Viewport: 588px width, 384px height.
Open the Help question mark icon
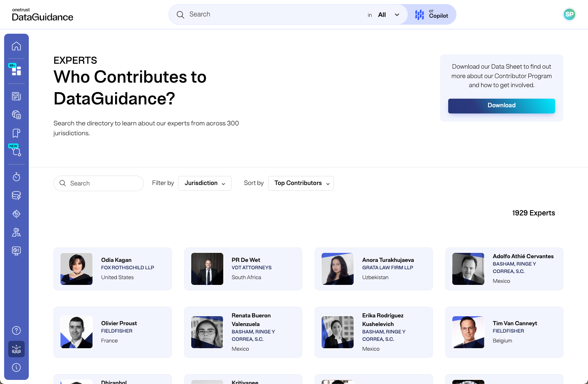pos(16,330)
